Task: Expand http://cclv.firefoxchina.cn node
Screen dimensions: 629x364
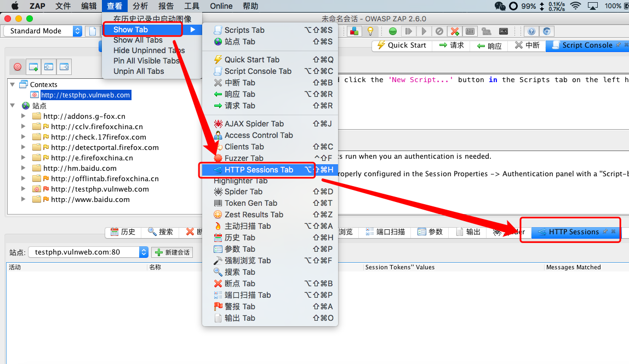Action: (x=23, y=126)
